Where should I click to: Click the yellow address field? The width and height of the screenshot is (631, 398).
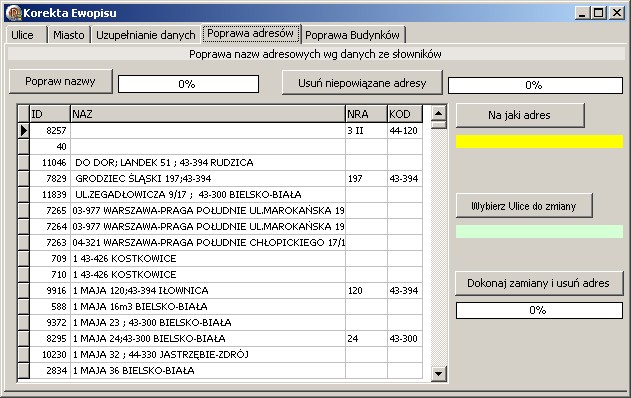click(539, 141)
